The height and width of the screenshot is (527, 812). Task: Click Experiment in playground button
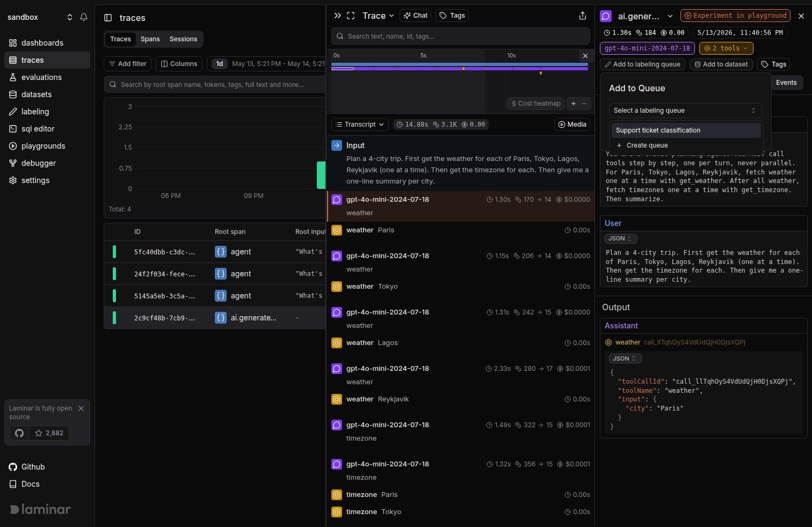tap(735, 16)
